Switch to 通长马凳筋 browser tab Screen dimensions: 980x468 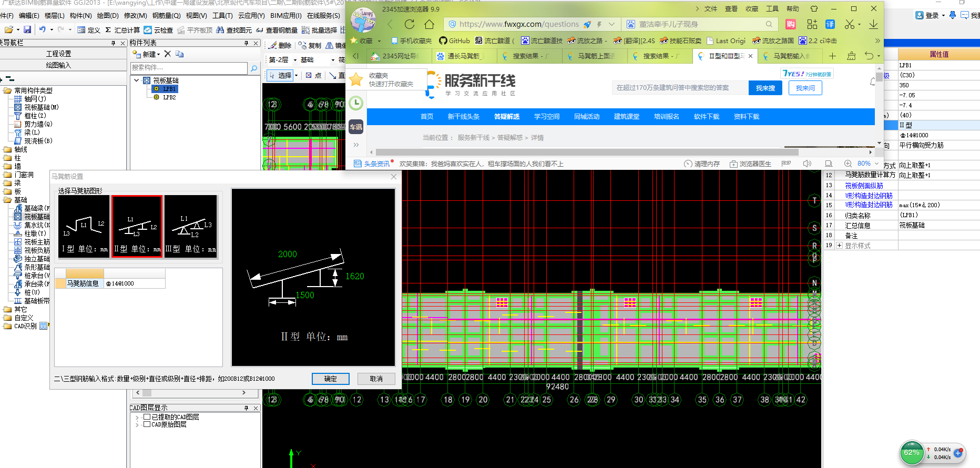pos(464,56)
